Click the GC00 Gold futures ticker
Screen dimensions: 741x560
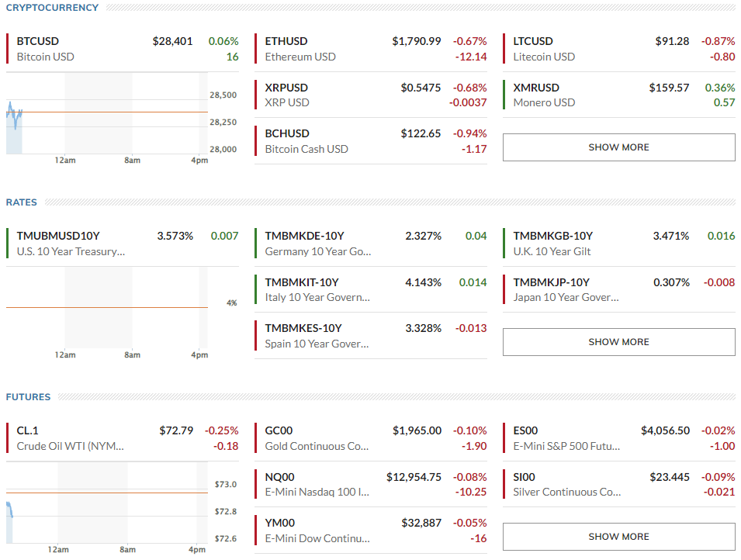(279, 430)
